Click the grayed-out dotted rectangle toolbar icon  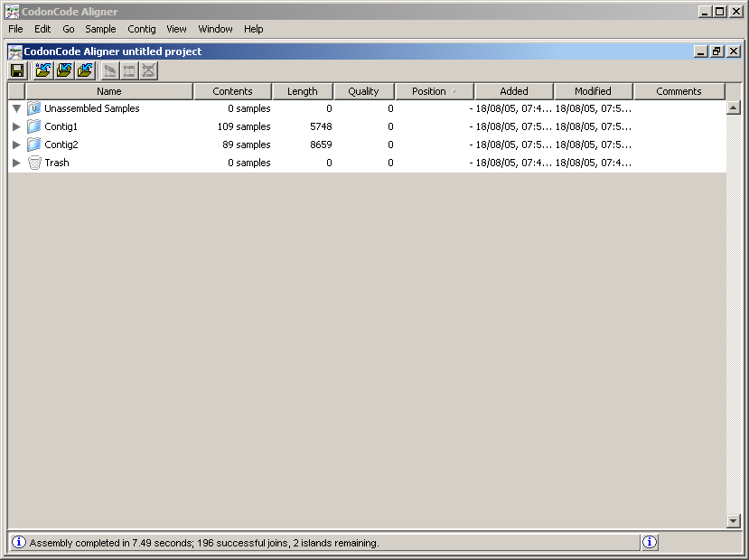pos(129,71)
